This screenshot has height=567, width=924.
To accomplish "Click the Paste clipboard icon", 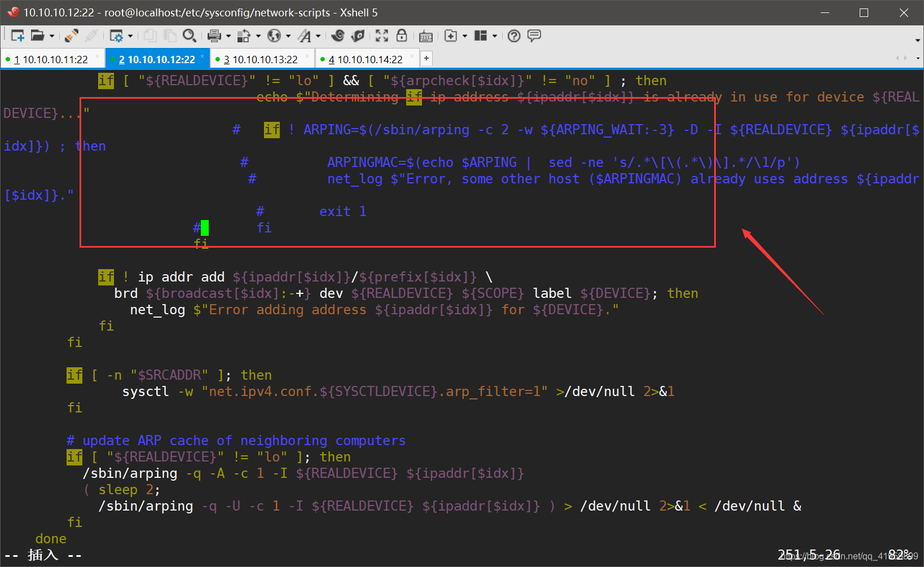I will point(170,36).
